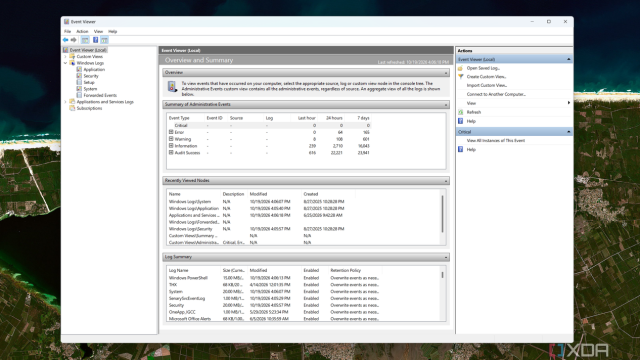Viewport: 640px width, 360px height.
Task: Click the Open Saved Log folder icon
Action: coord(460,68)
